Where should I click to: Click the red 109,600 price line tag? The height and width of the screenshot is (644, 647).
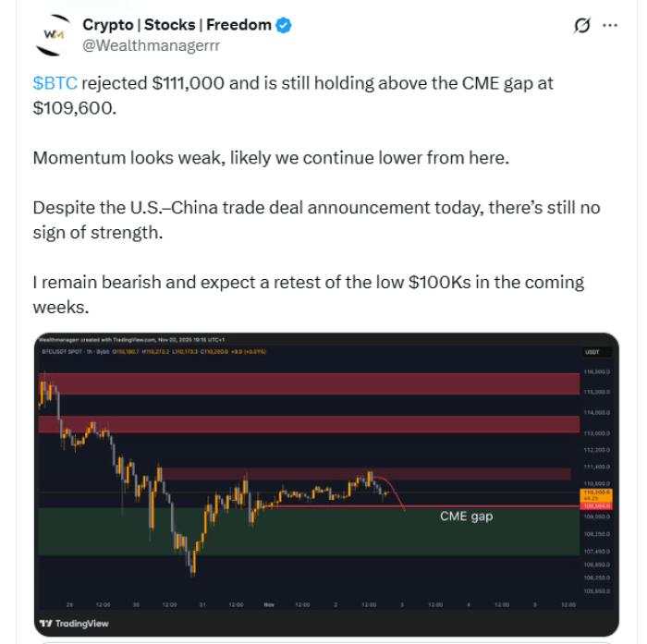(594, 505)
